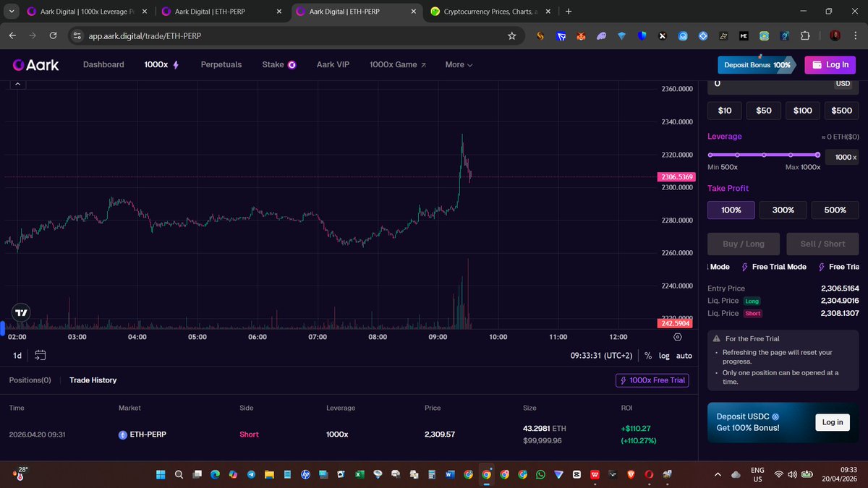
Task: Open the Phantom ghost extension
Action: (602, 35)
